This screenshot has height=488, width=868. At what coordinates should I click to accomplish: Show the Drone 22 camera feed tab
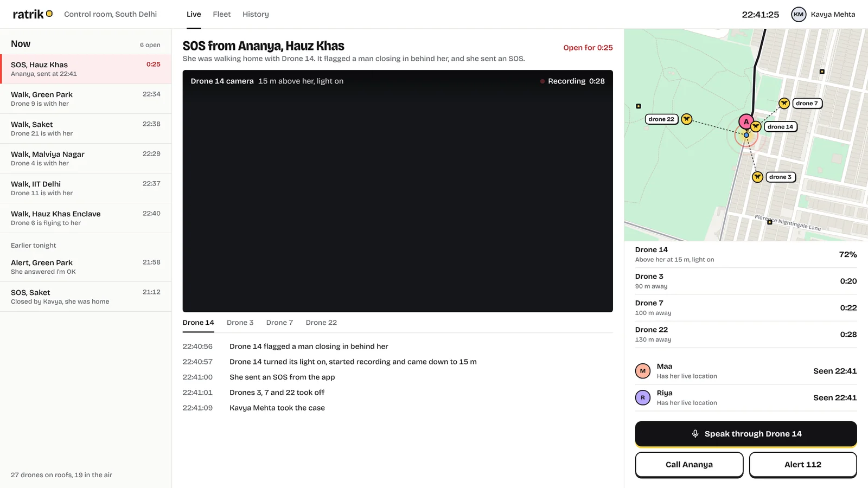(x=321, y=323)
